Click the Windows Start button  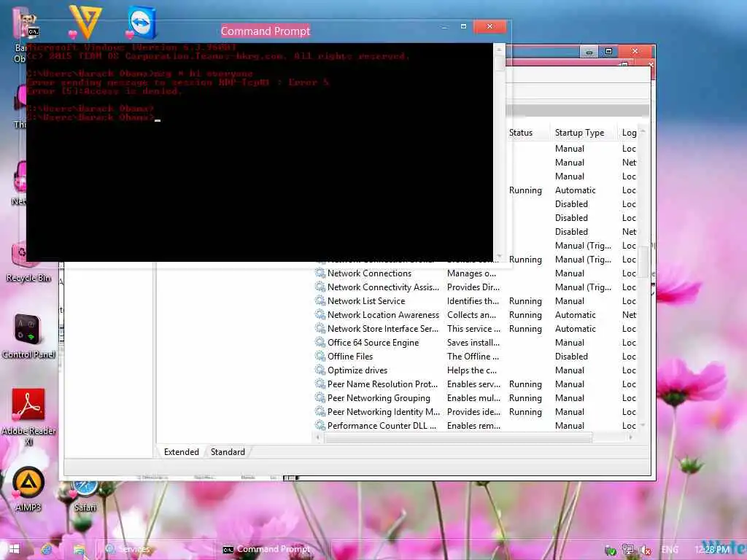[14, 550]
